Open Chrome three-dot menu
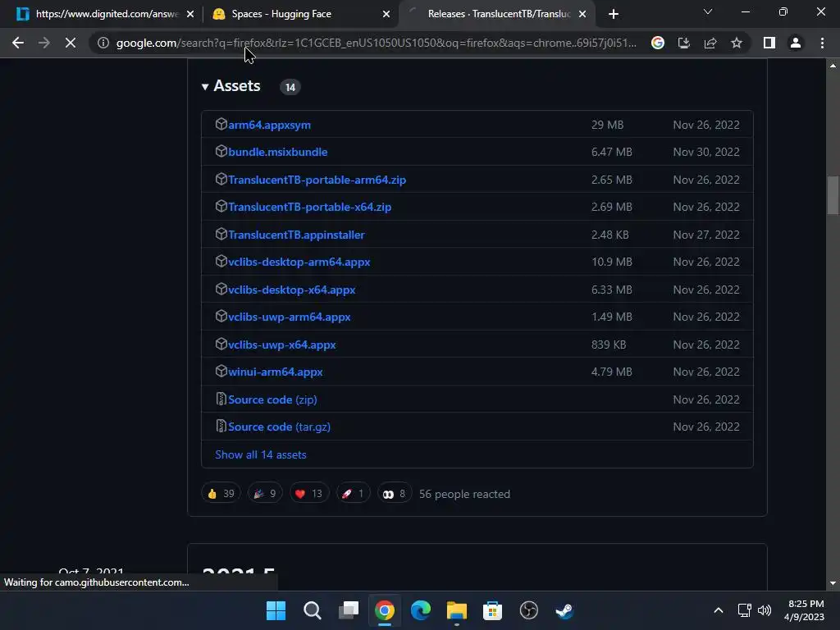 pos(822,43)
